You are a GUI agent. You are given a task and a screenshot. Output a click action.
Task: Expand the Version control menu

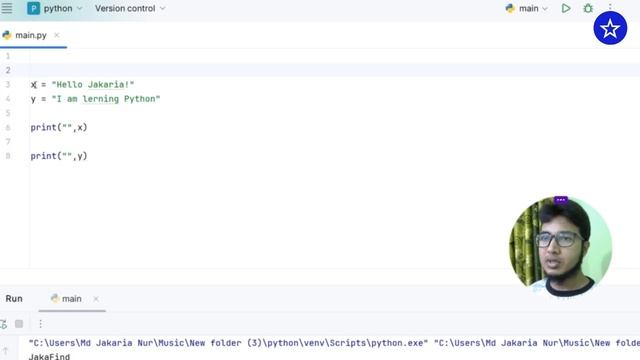(x=130, y=8)
